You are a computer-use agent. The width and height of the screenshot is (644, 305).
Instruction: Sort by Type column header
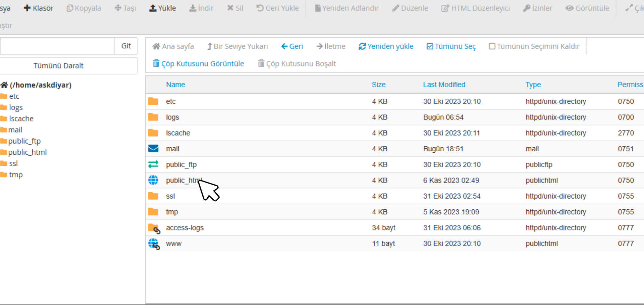pyautogui.click(x=533, y=85)
